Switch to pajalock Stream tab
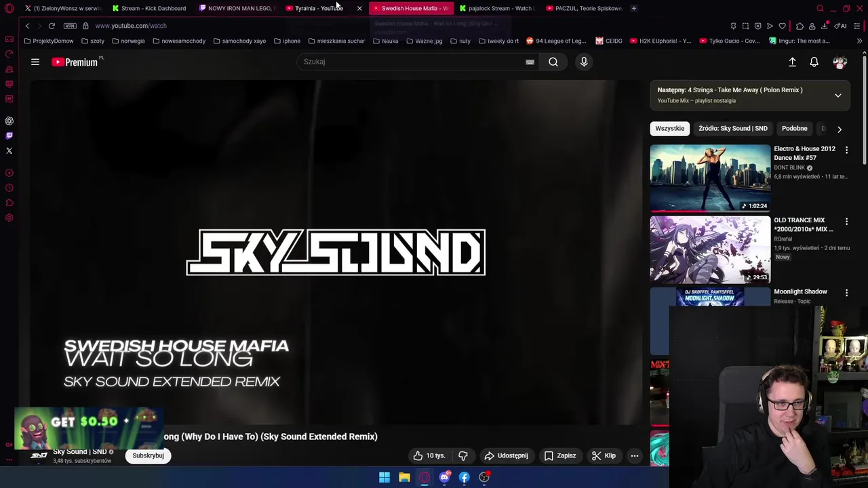 pyautogui.click(x=497, y=8)
